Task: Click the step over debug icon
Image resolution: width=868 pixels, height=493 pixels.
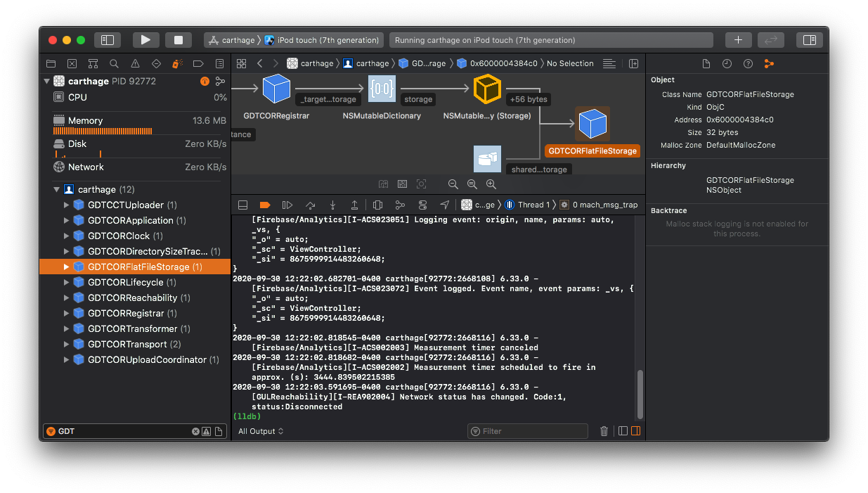Action: (310, 205)
